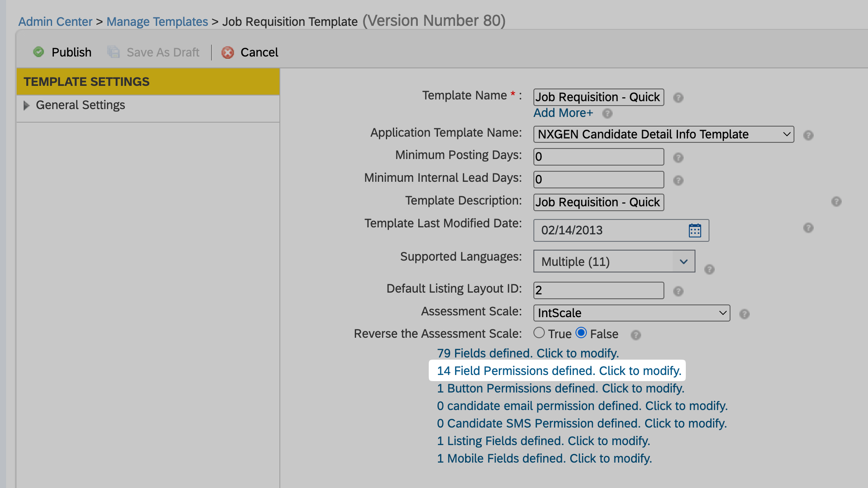Click the Save As Draft icon

(113, 52)
